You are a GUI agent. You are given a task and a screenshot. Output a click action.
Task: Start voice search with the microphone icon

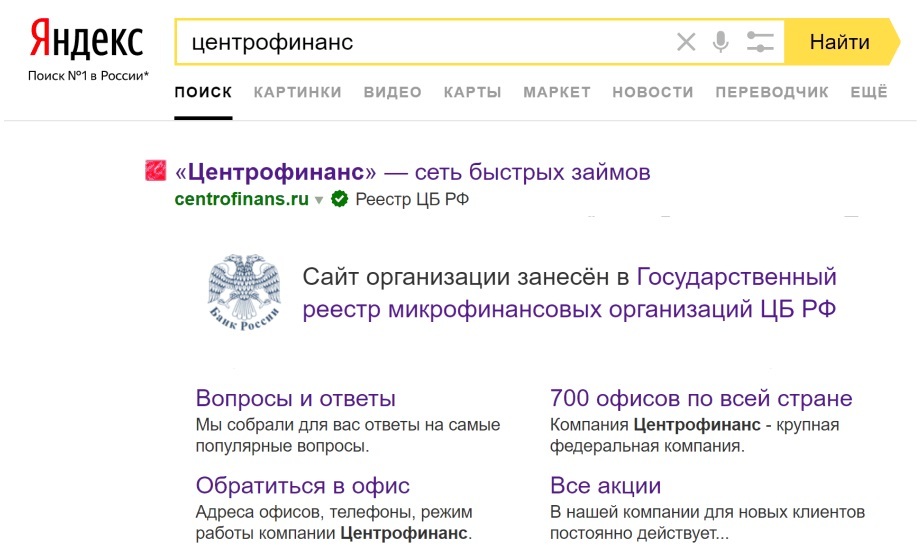coord(720,42)
